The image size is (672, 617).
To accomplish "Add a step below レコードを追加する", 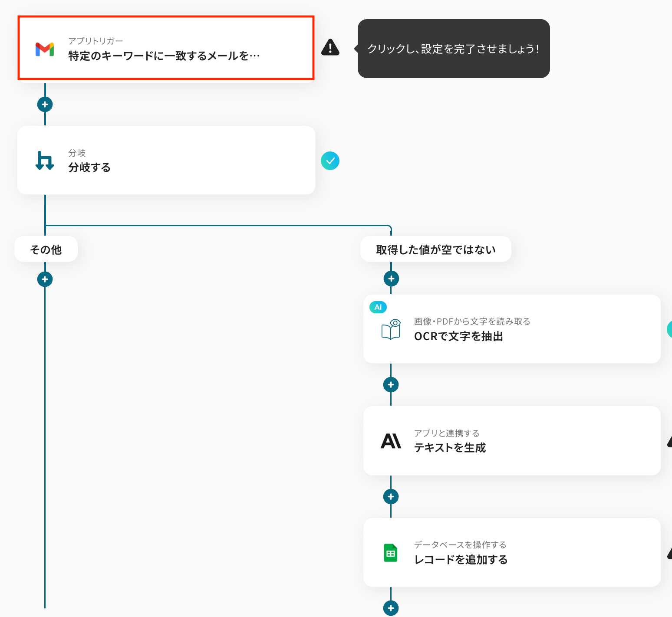I will coord(391,608).
